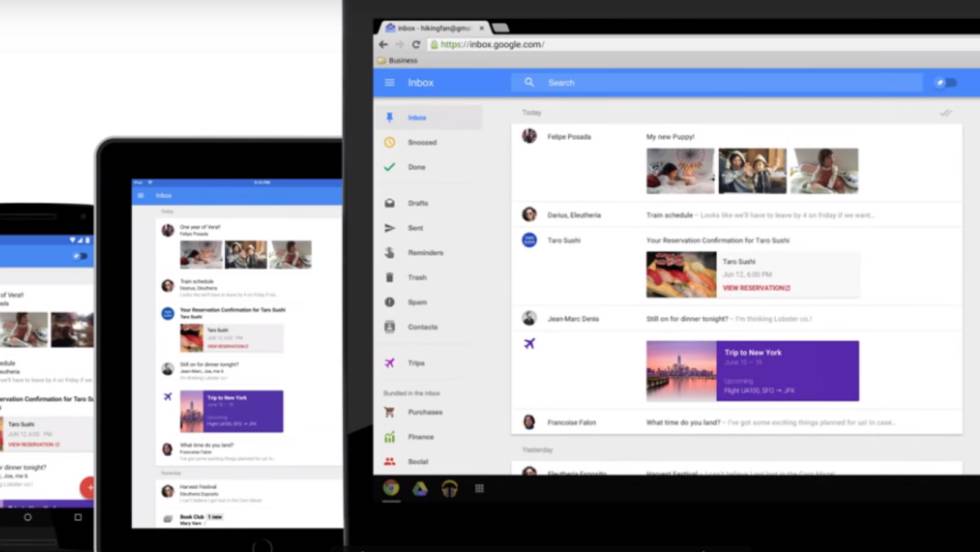
Task: Click the search magnifier icon in laptop Inbox
Action: point(529,83)
